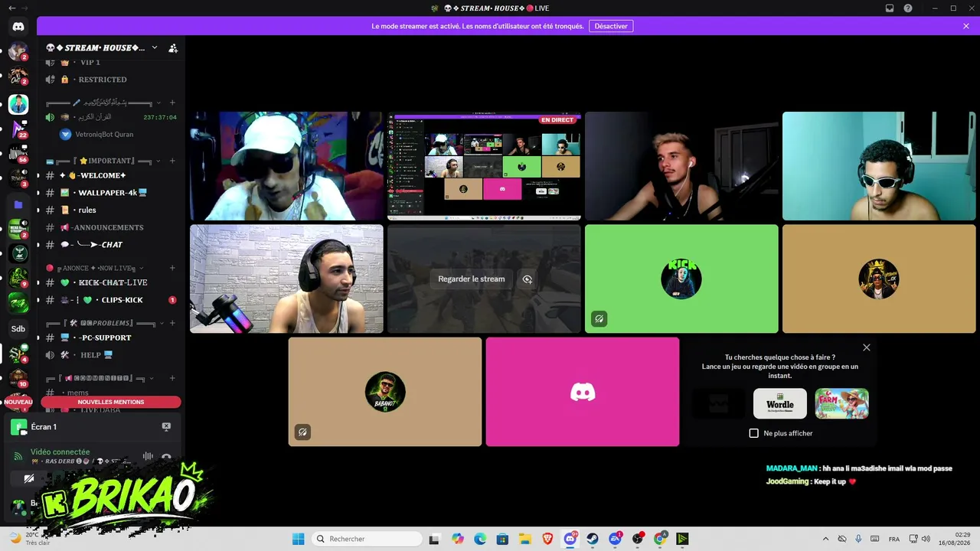Viewport: 980px width, 551px height.
Task: Open EA app from the taskbar
Action: tap(615, 539)
